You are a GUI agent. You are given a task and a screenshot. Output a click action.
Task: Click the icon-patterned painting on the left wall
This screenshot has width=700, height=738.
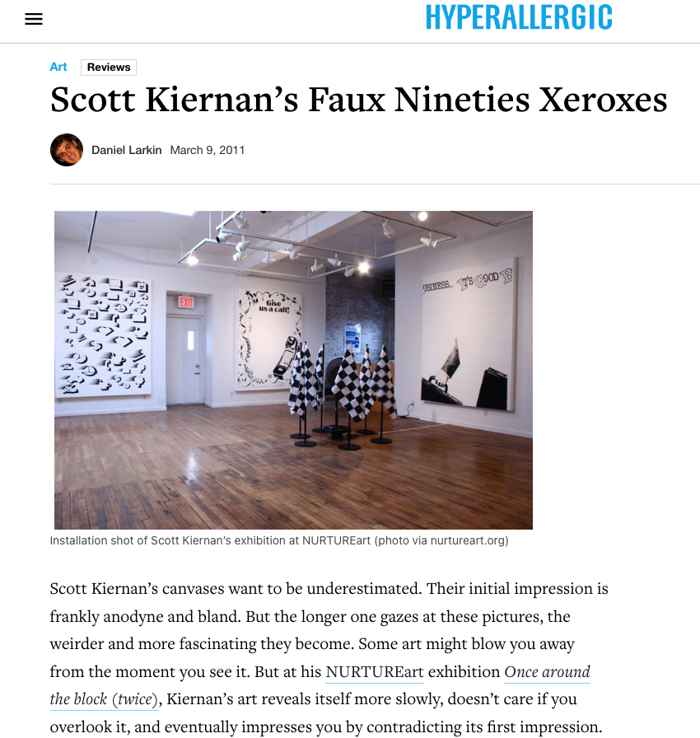point(104,335)
